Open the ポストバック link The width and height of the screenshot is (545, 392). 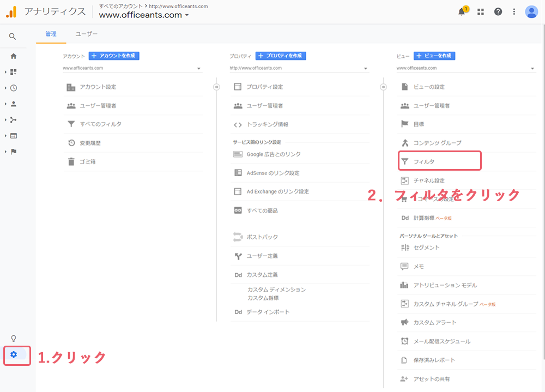(x=263, y=237)
